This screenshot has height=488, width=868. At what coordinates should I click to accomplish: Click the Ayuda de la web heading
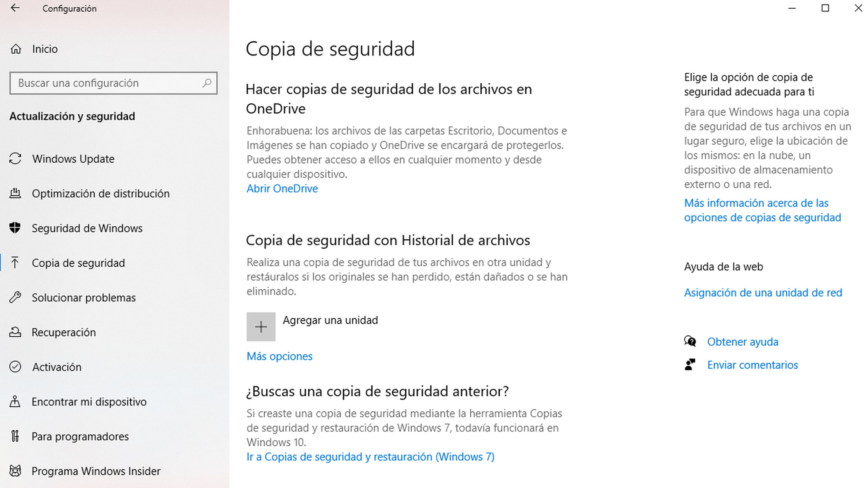click(723, 267)
